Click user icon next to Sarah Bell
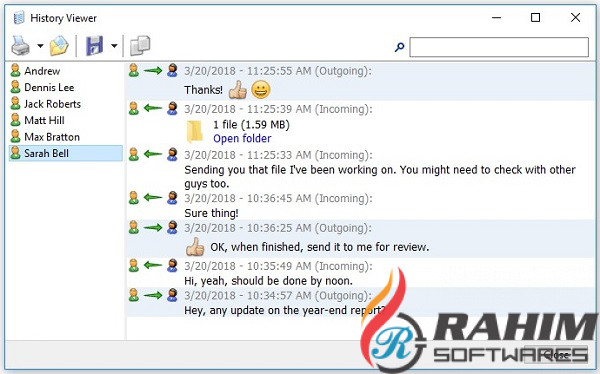The width and height of the screenshot is (600, 374). pyautogui.click(x=15, y=153)
